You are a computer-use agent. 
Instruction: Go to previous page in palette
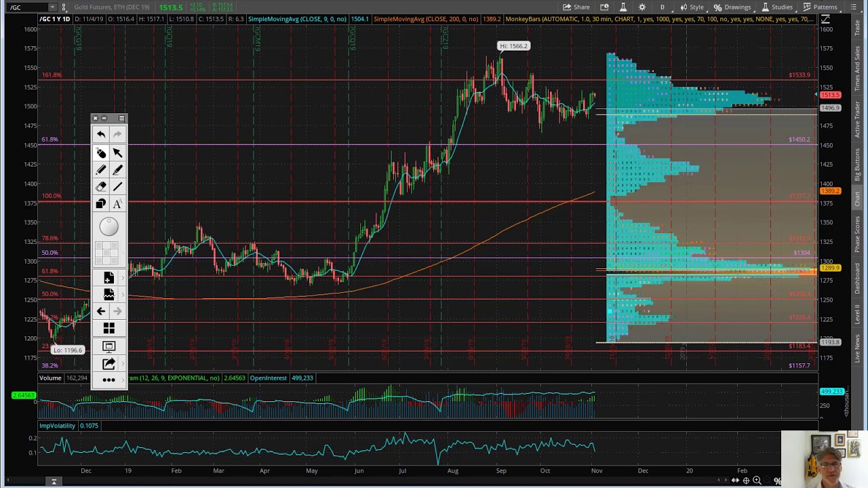tap(100, 311)
